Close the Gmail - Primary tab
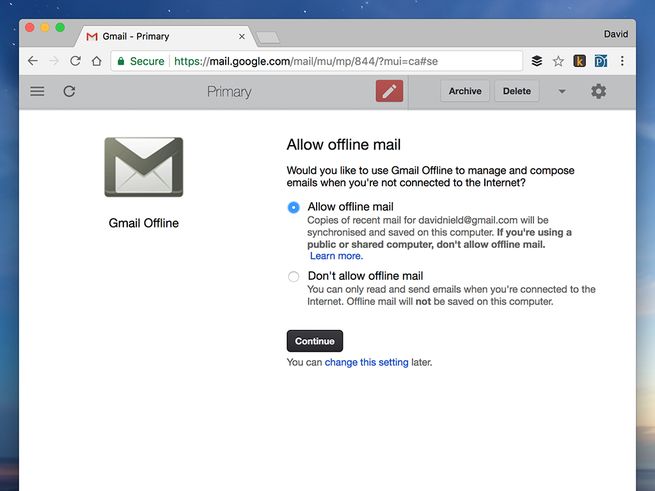 pyautogui.click(x=242, y=37)
